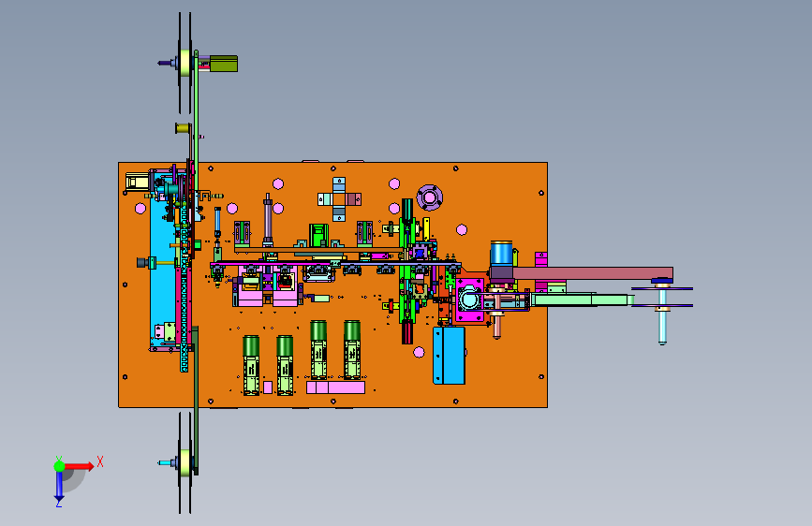The height and width of the screenshot is (526, 812).
Task: Select the red block at the green rail bottom
Action: point(407,332)
